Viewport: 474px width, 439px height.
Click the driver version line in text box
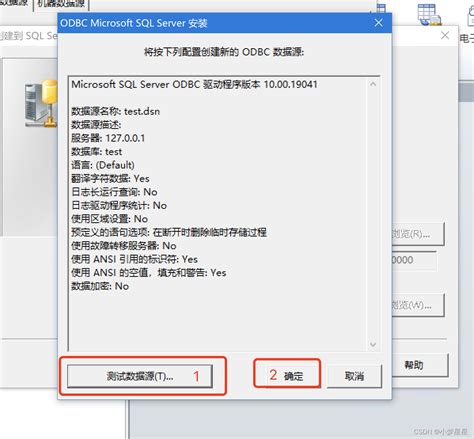click(x=194, y=84)
